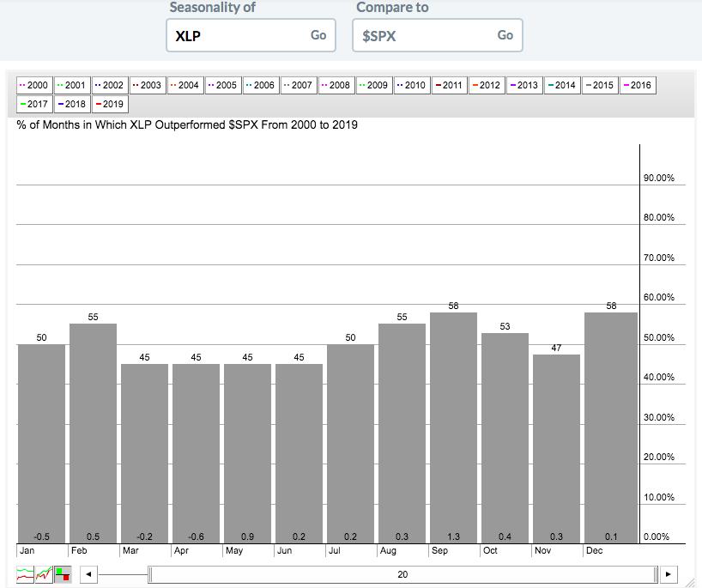Toggle the 2011 year legend
The height and width of the screenshot is (588, 702).
click(x=450, y=85)
